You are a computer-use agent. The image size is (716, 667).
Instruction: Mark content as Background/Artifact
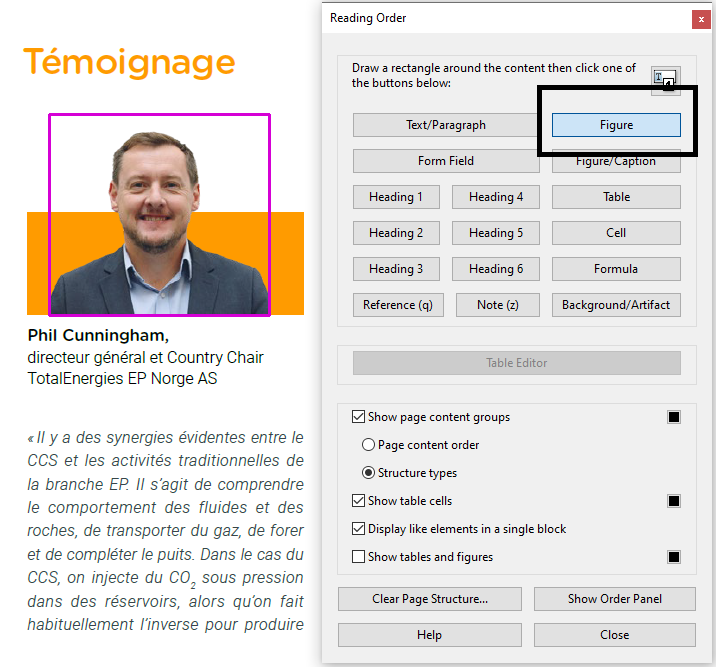point(616,305)
